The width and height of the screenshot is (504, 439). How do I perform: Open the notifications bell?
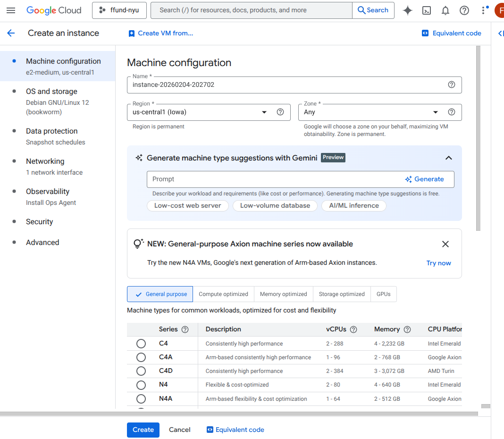pyautogui.click(x=445, y=10)
